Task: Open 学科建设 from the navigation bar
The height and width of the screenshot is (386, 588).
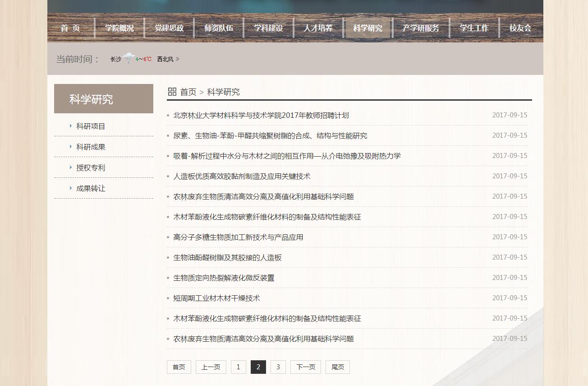Action: pyautogui.click(x=268, y=28)
